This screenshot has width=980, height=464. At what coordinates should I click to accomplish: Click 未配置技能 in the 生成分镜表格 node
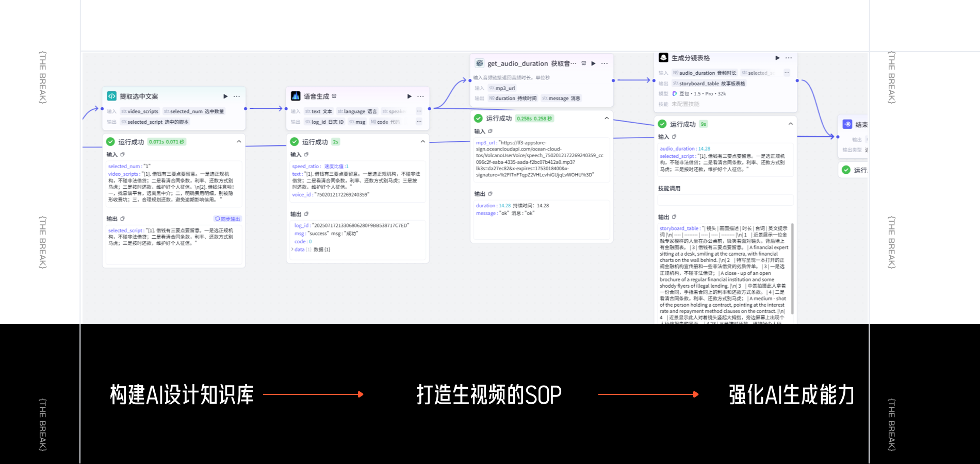(x=685, y=104)
